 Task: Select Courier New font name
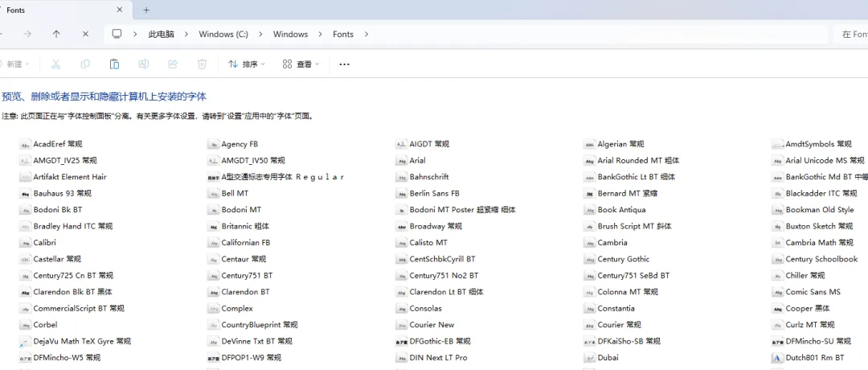tap(432, 325)
